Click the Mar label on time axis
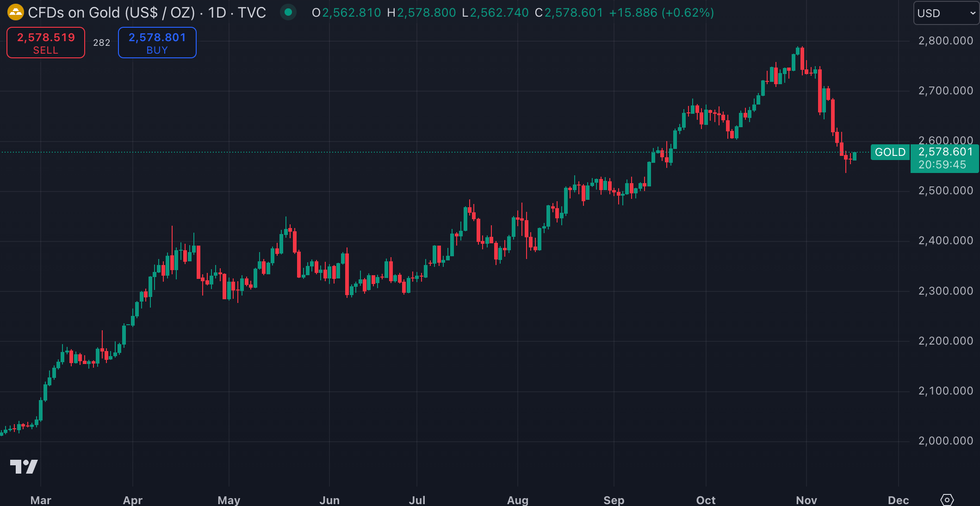Screen dimensions: 980x506 click(41, 500)
